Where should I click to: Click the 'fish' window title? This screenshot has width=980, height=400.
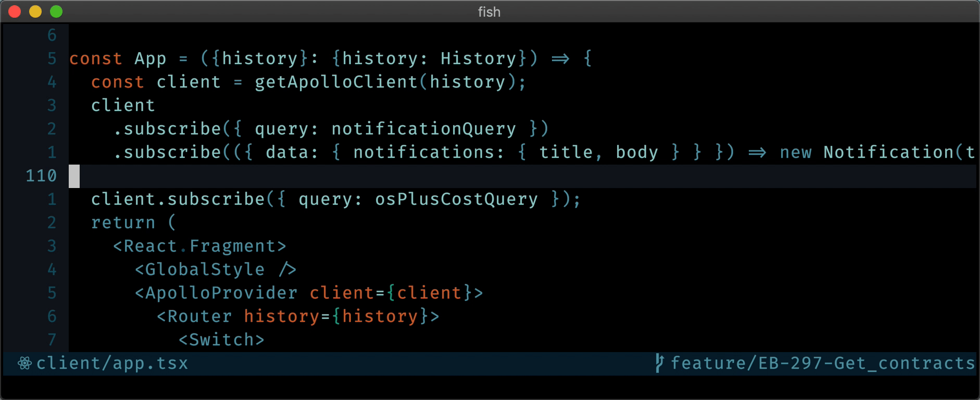coord(489,11)
